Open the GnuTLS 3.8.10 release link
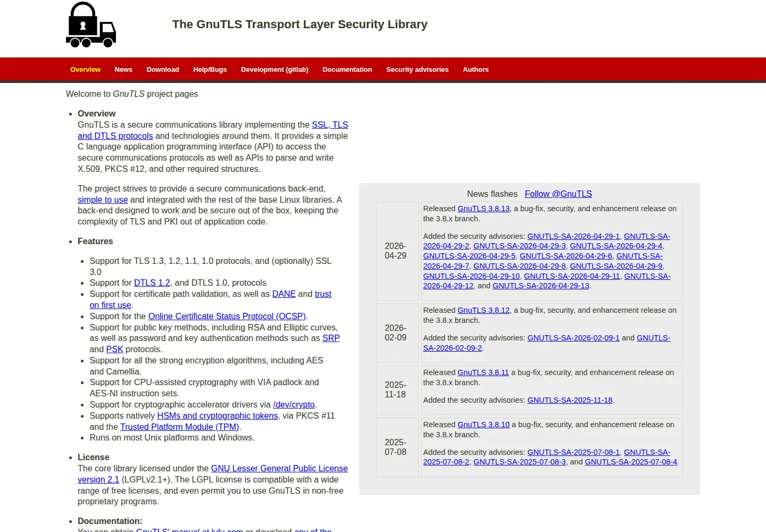 coord(484,425)
